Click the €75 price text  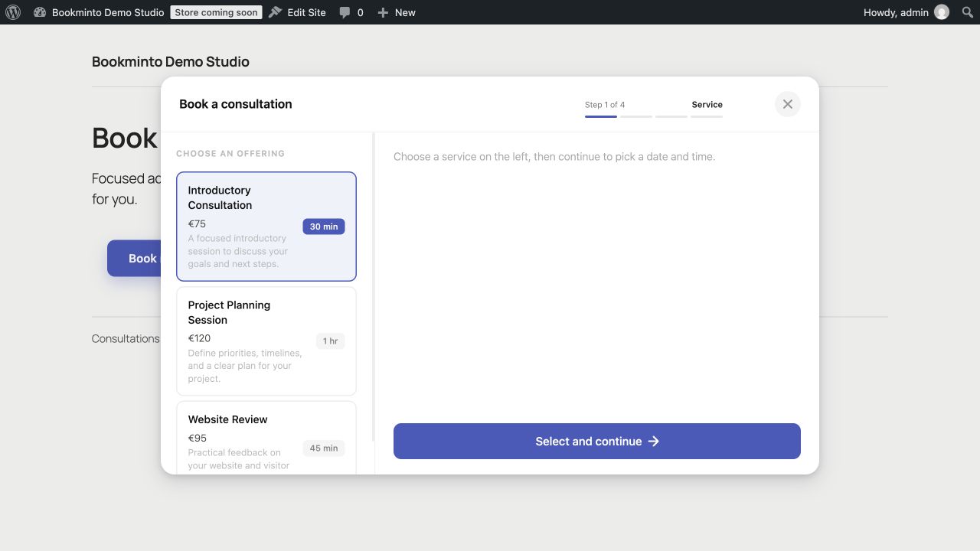point(197,224)
